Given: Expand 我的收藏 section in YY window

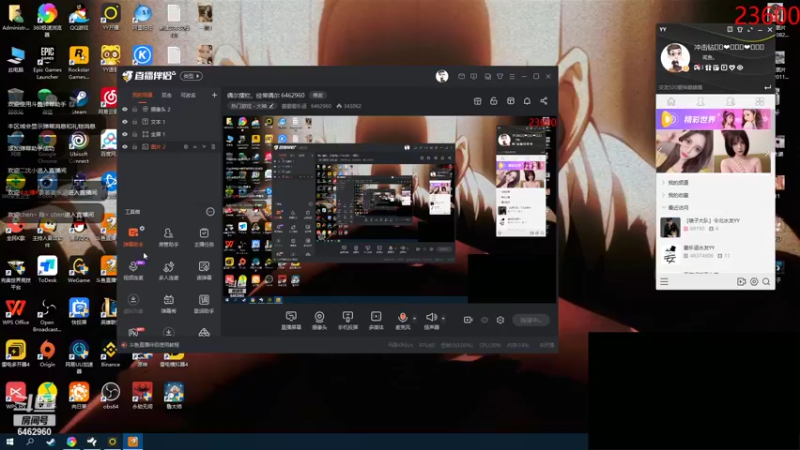Looking at the screenshot, I should click(676, 195).
